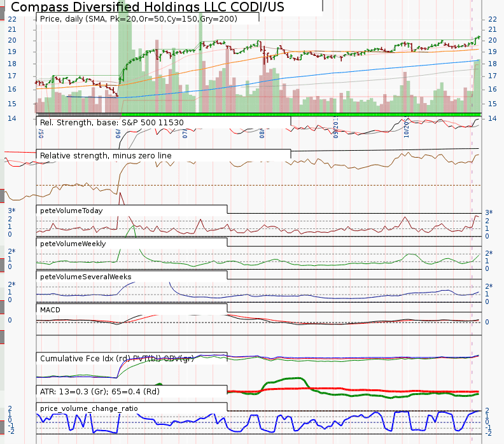Click the MACD panel label
The width and height of the screenshot is (504, 444).
pyautogui.click(x=50, y=310)
